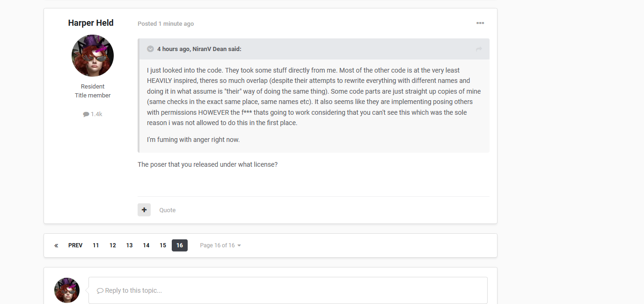The height and width of the screenshot is (304, 644).
Task: Collapse the quoted NiranV Dean post
Action: coord(151,49)
